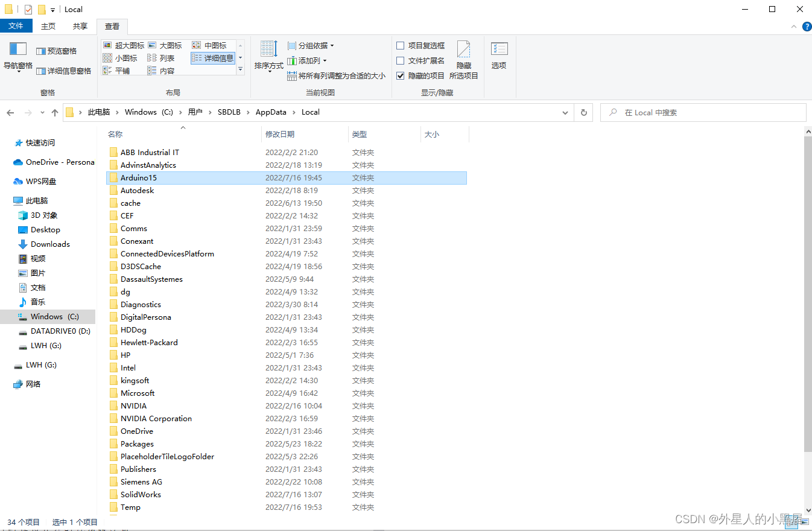Image resolution: width=812 pixels, height=531 pixels.
Task: Open 3D Objects in sidebar
Action: pyautogui.click(x=37, y=215)
